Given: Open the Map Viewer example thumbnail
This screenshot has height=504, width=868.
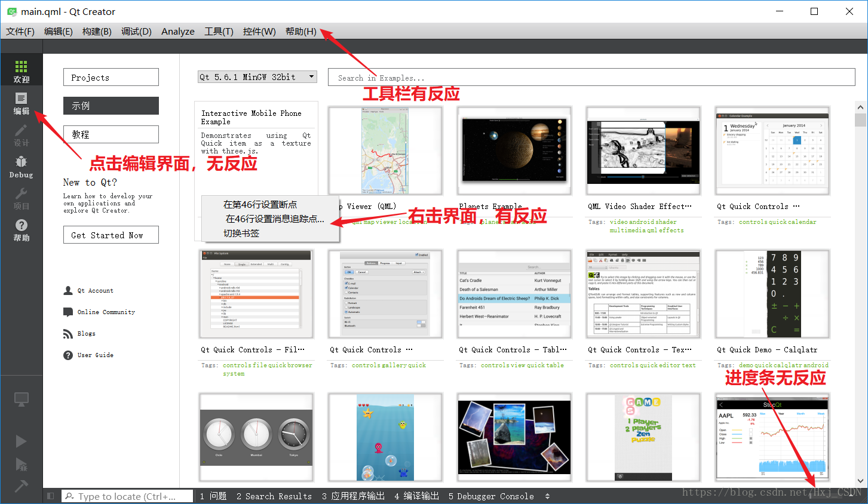Looking at the screenshot, I should click(385, 150).
